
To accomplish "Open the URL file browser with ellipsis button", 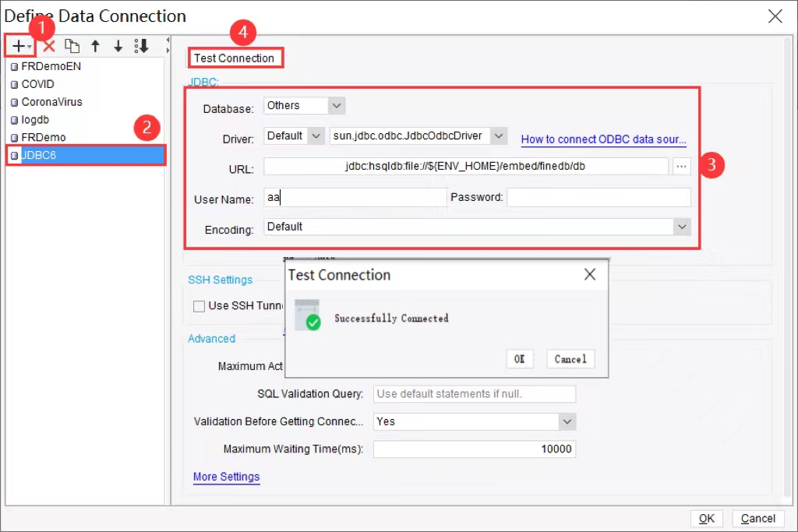I will [x=682, y=166].
